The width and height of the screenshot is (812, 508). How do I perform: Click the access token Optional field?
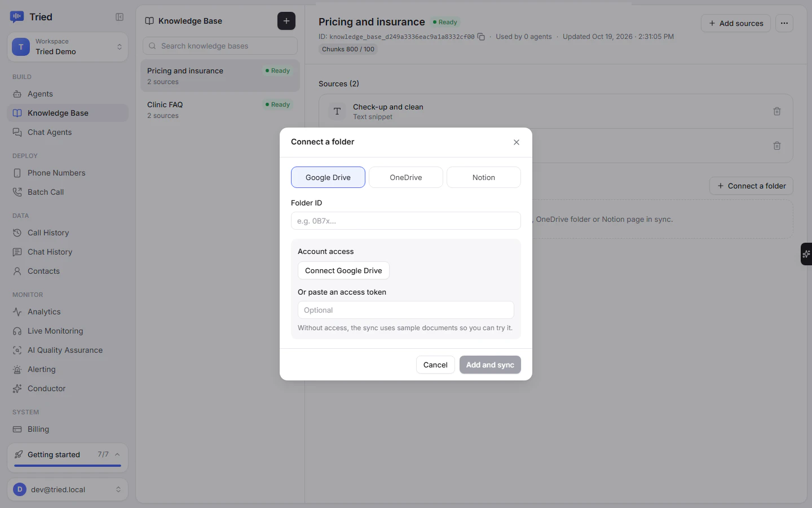click(x=406, y=310)
